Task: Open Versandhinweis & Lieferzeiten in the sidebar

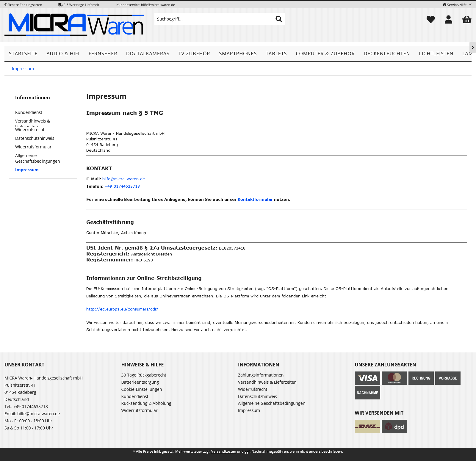Action: pyautogui.click(x=33, y=123)
